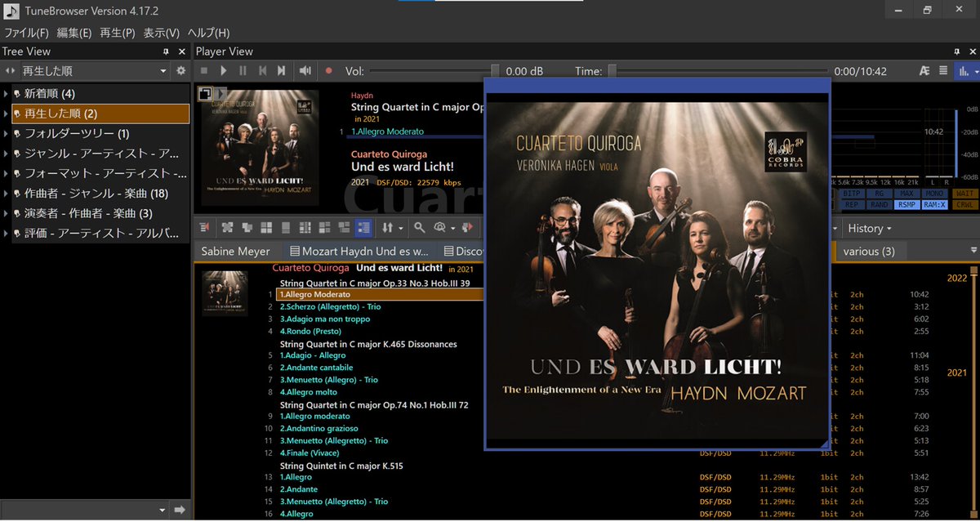Viewport: 980px width, 522px height.
Task: Click the magnifier search icon
Action: [x=420, y=227]
